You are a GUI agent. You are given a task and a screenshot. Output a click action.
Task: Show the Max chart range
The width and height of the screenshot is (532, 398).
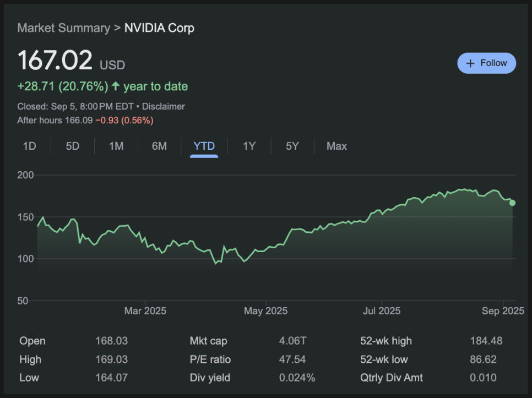[x=336, y=146]
